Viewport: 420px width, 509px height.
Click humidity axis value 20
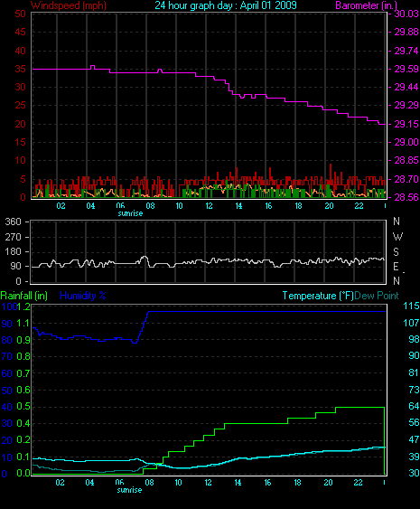coord(7,440)
